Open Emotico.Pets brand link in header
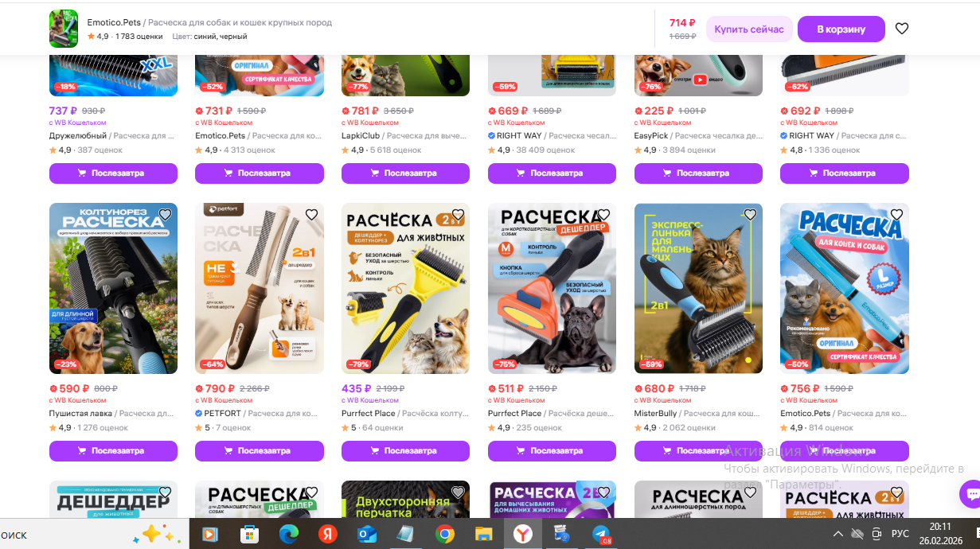Screen dimensions: 980x549 click(113, 22)
